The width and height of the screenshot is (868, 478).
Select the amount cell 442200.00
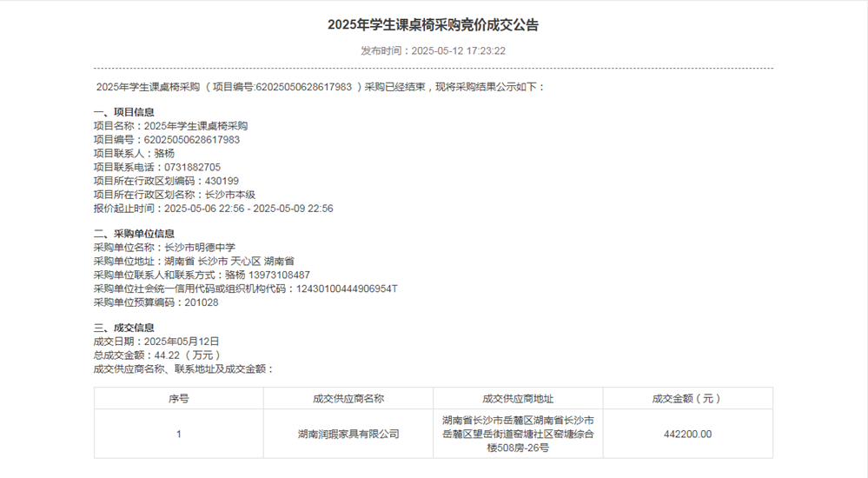(688, 435)
